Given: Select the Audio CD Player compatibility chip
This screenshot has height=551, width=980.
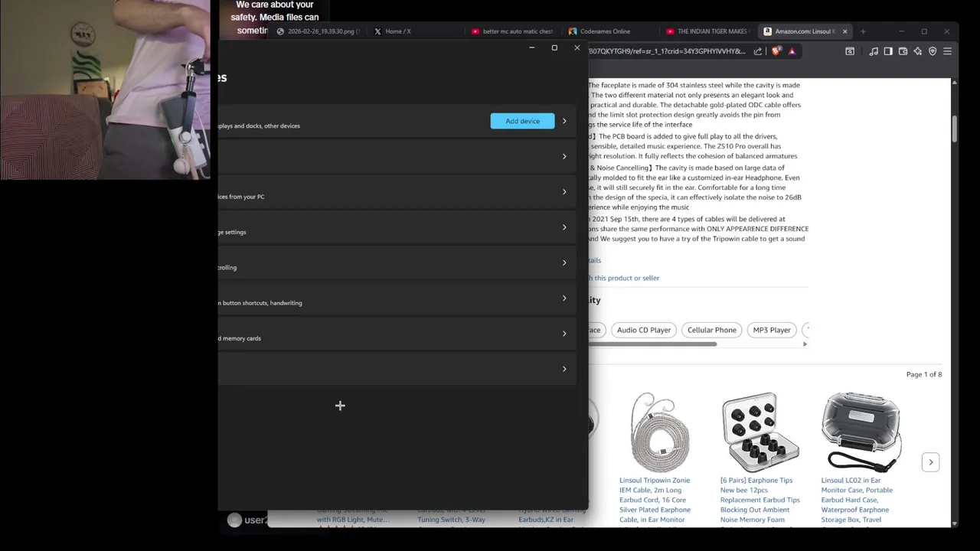Looking at the screenshot, I should pos(644,330).
